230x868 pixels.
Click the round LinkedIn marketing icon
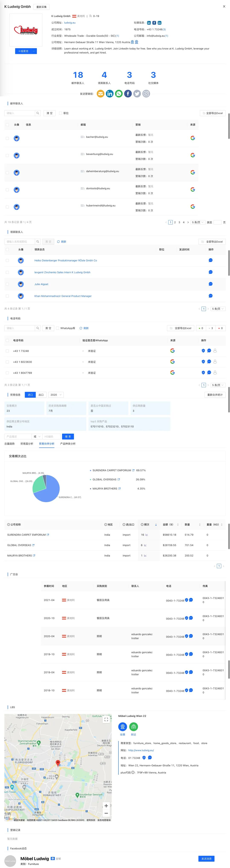110,94
